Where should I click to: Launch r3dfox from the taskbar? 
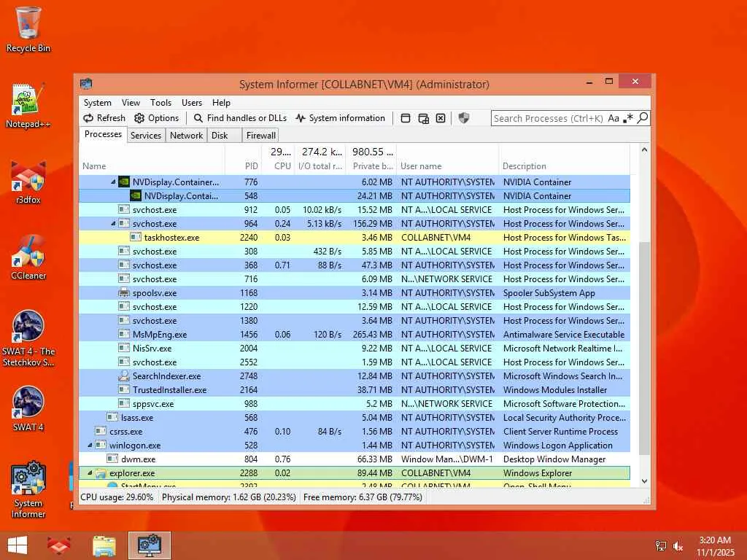[58, 545]
